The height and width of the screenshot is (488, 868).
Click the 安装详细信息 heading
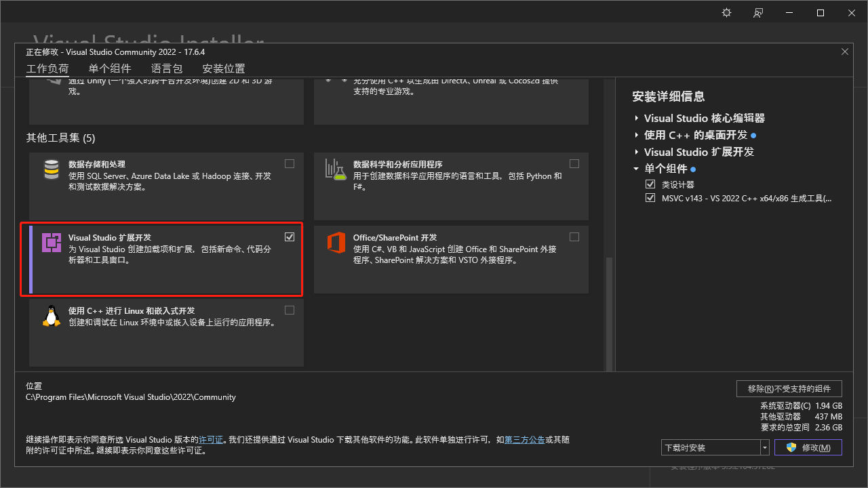[x=669, y=96]
